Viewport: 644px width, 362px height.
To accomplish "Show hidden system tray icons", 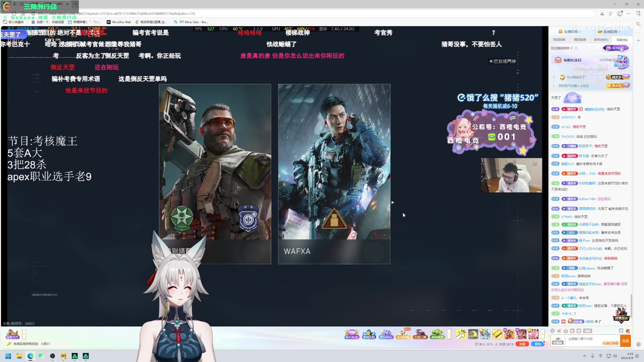I will (x=585, y=356).
